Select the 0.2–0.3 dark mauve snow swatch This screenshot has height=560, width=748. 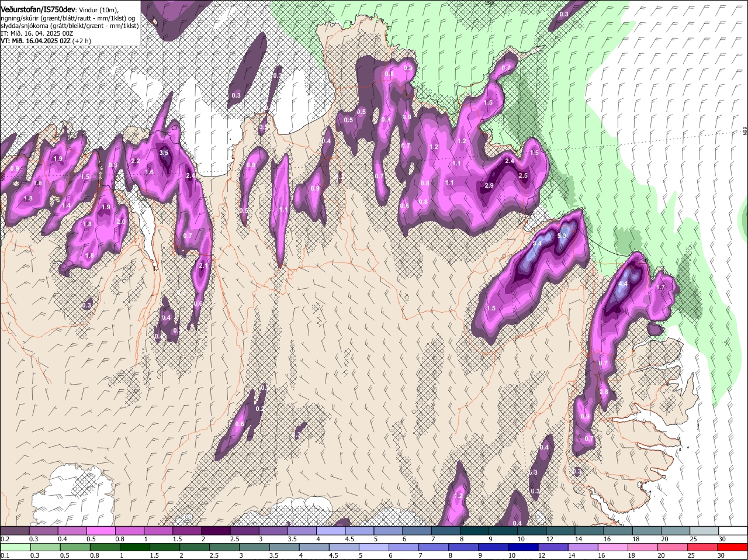point(15,531)
